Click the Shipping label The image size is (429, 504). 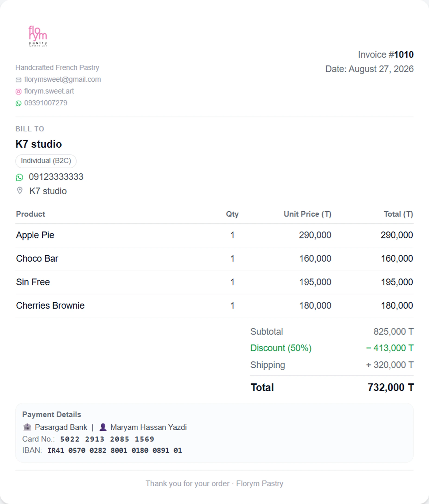click(x=268, y=365)
